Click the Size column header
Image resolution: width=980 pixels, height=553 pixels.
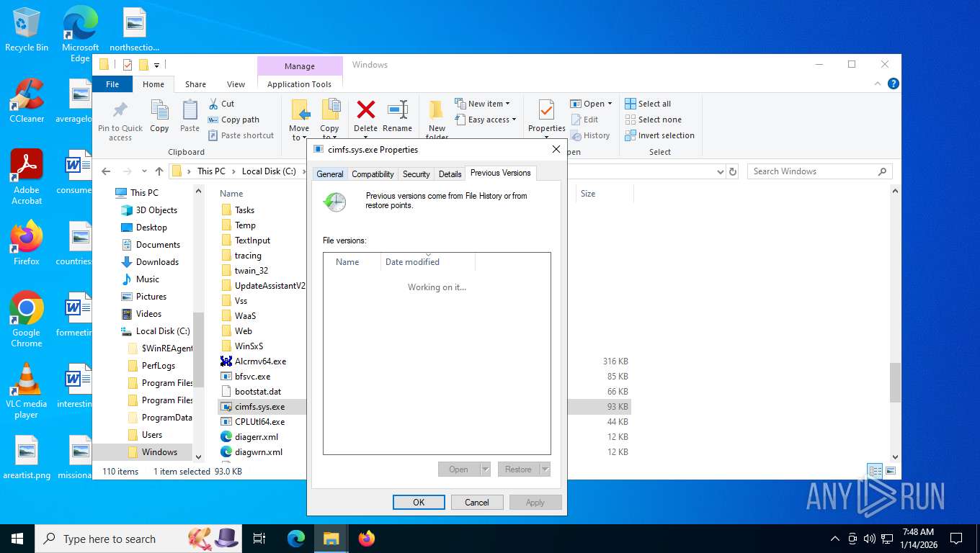pos(604,194)
